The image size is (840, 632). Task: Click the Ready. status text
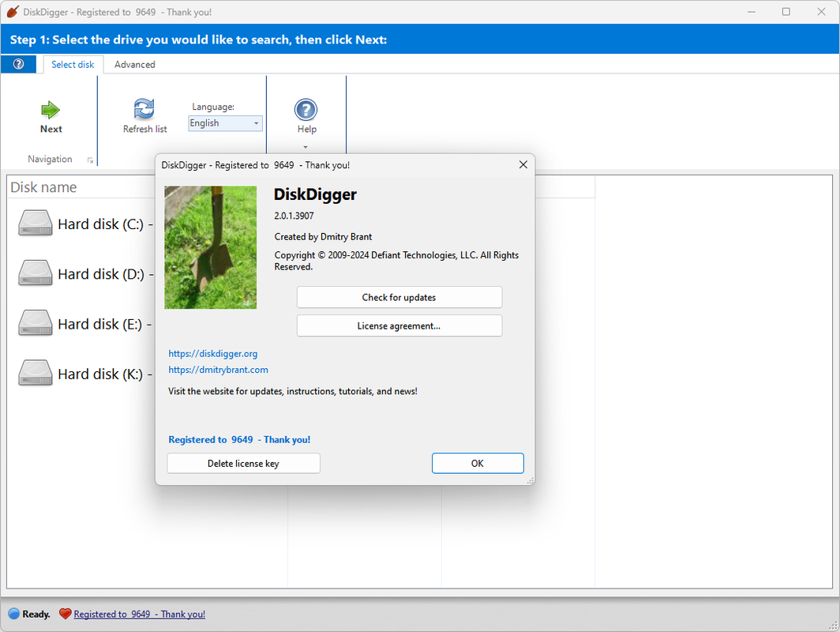point(36,615)
